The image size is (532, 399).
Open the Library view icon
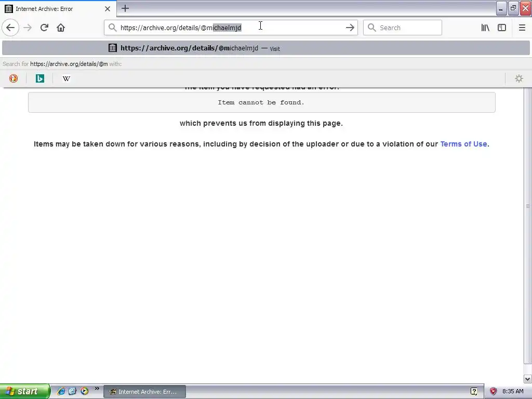[x=485, y=28]
